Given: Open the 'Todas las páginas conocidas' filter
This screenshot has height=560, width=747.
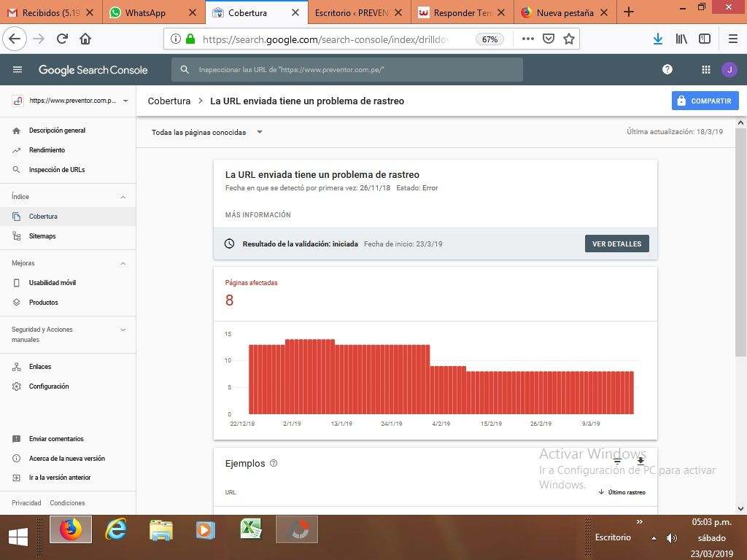Looking at the screenshot, I should point(206,132).
